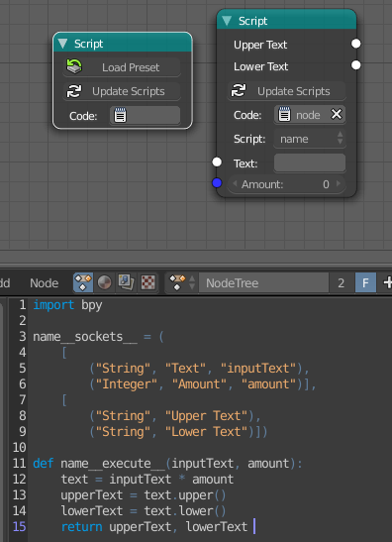392x542 pixels.
Task: Click the Upper Text output socket
Action: [355, 44]
